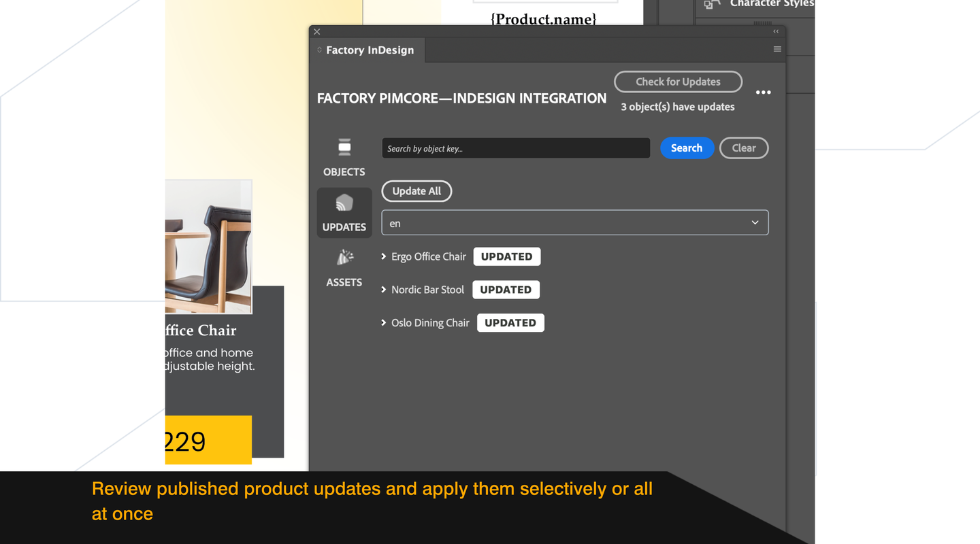Expand the Ergo Office Chair row

384,256
